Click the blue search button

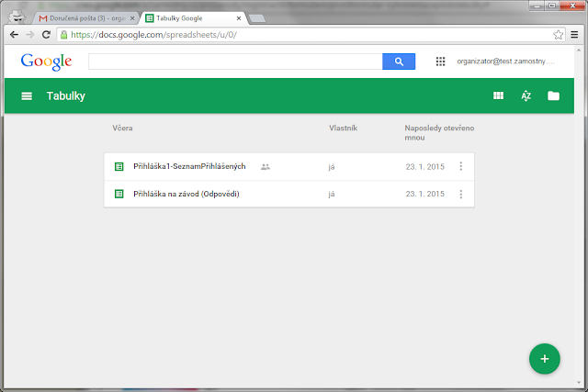tap(399, 62)
